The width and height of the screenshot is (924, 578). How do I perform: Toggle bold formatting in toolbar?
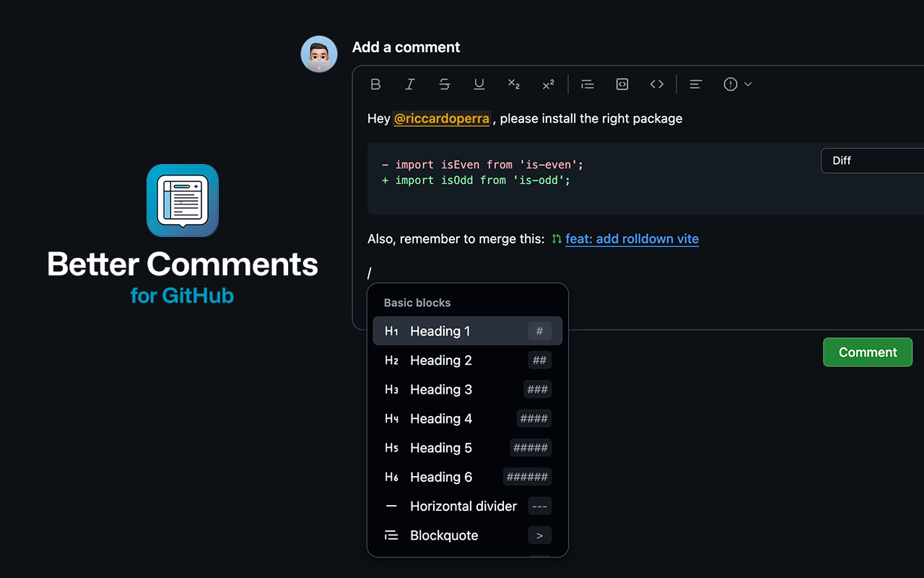point(375,85)
